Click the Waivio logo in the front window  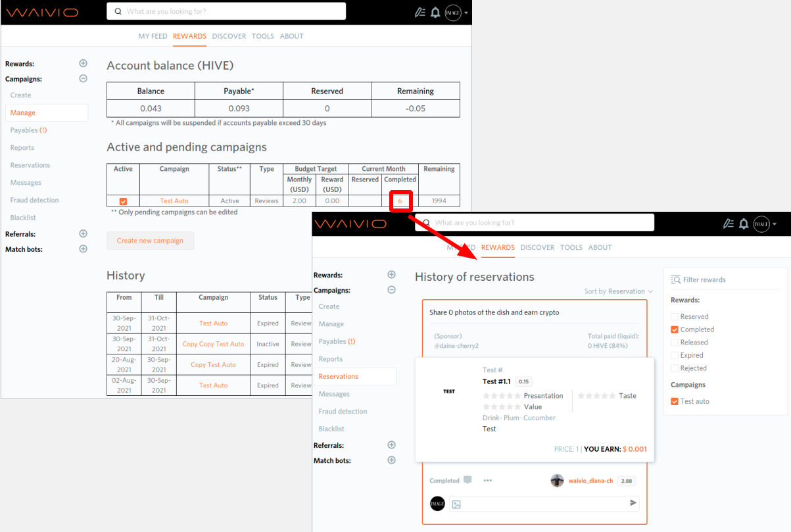[x=350, y=224]
